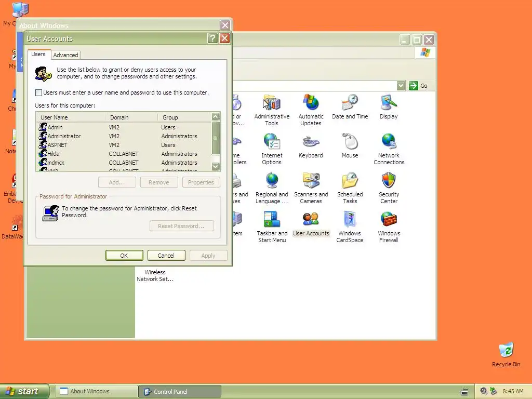This screenshot has height=399, width=532.
Task: Select User Accounts icon in Control Panel
Action: [311, 223]
